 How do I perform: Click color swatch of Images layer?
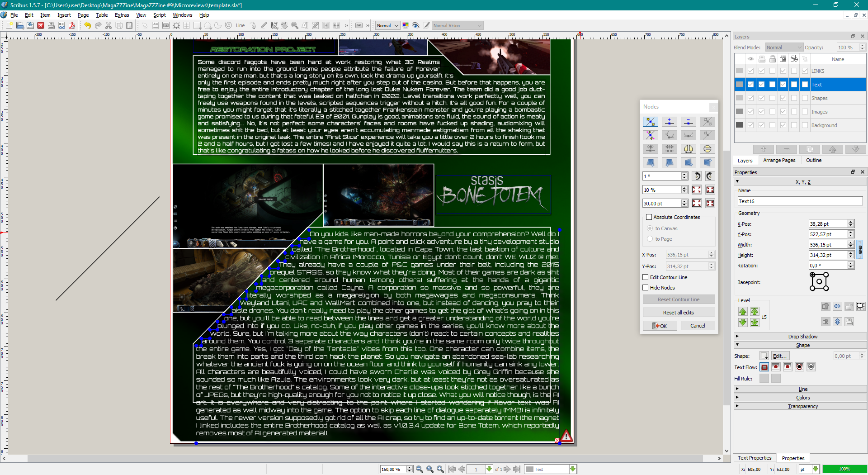coord(740,112)
